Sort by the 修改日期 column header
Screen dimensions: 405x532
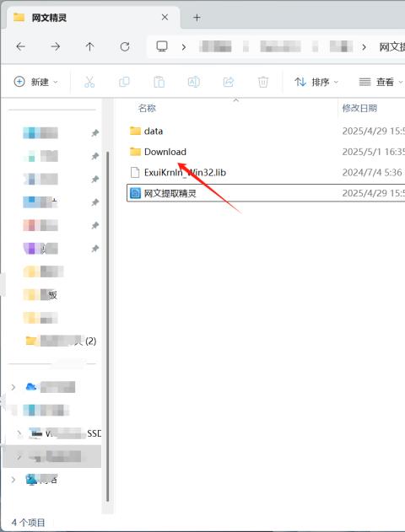[x=359, y=108]
